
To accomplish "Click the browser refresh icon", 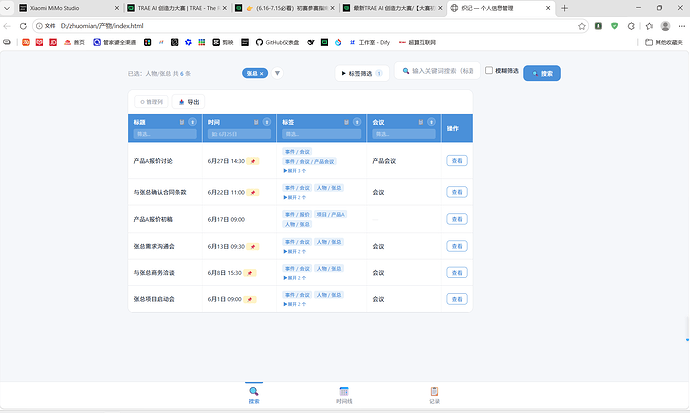I will (x=23, y=26).
